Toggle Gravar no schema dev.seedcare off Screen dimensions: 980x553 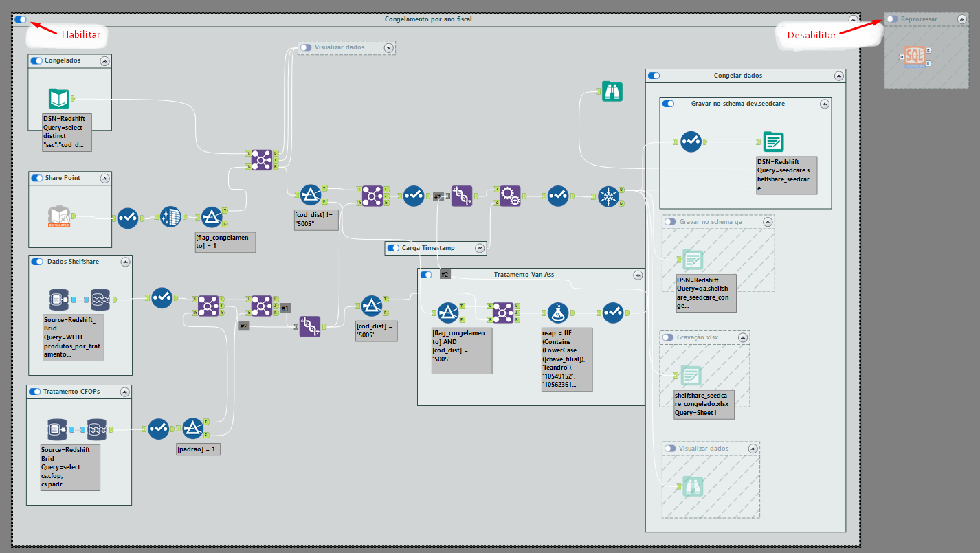point(668,104)
